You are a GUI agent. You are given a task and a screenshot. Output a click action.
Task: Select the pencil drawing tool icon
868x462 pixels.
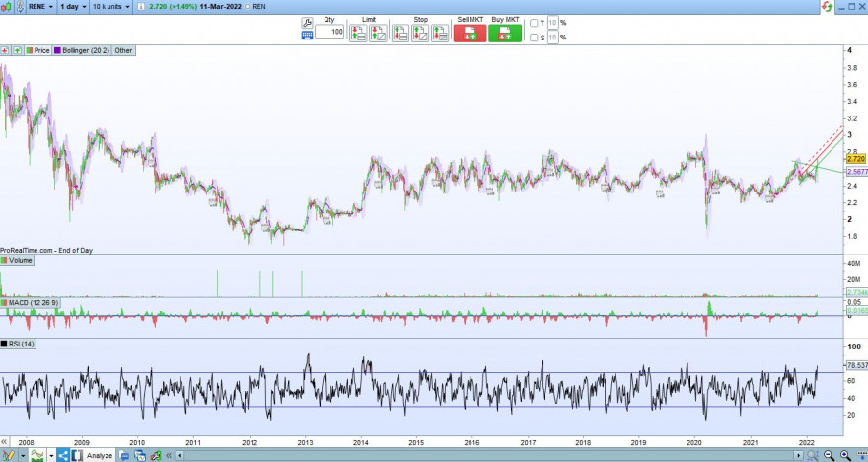8,455
